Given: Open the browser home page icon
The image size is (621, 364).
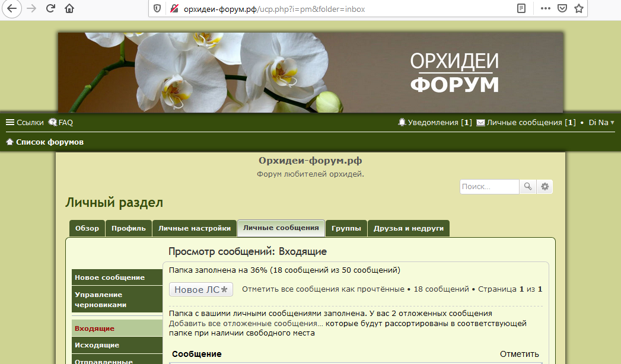Looking at the screenshot, I should 69,8.
